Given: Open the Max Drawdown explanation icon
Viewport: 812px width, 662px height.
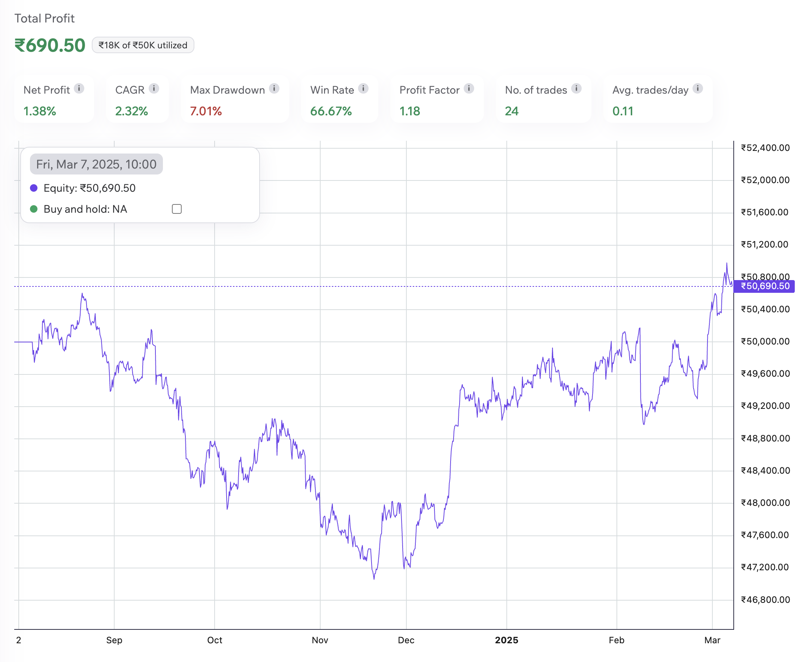Looking at the screenshot, I should coord(274,89).
